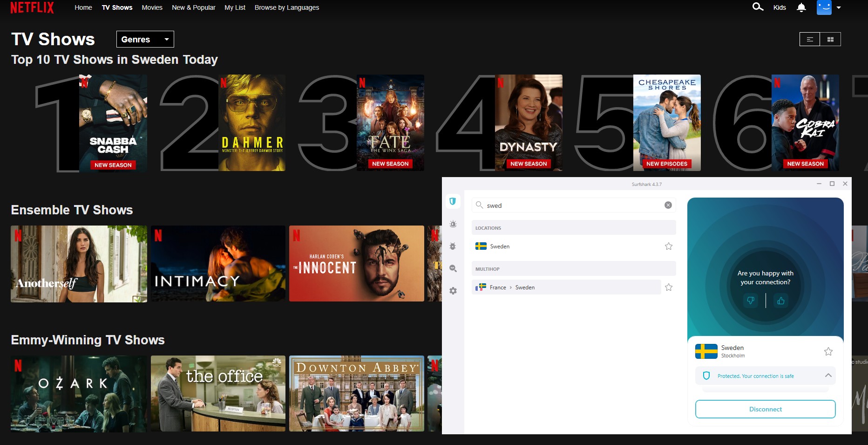Image resolution: width=868 pixels, height=445 pixels.
Task: Open The Office show card
Action: (x=218, y=394)
